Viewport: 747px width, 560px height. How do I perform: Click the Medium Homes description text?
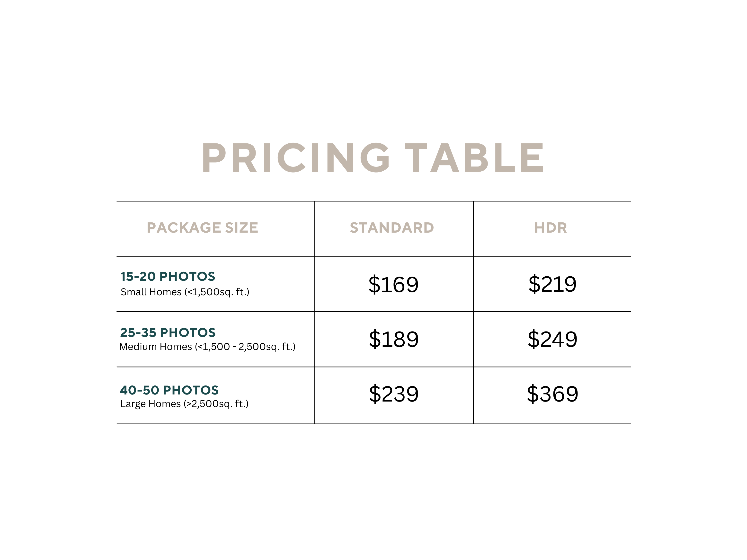[207, 347]
